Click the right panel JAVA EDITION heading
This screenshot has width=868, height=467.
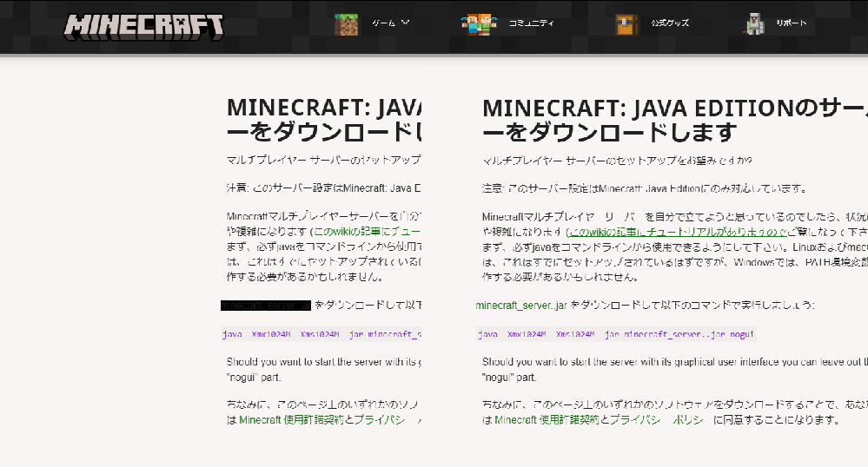click(x=675, y=120)
